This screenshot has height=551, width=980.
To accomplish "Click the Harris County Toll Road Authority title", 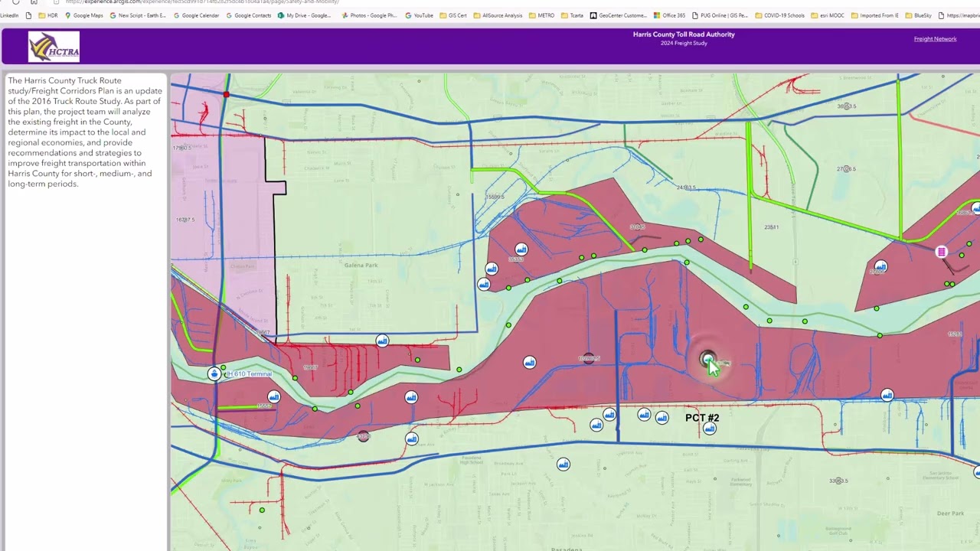I will (x=684, y=34).
